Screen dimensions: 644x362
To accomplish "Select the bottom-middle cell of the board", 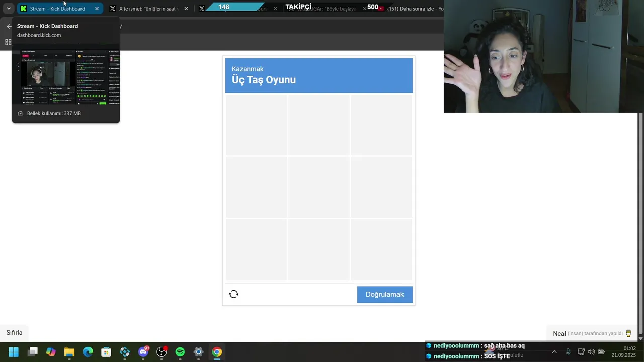I will [319, 249].
